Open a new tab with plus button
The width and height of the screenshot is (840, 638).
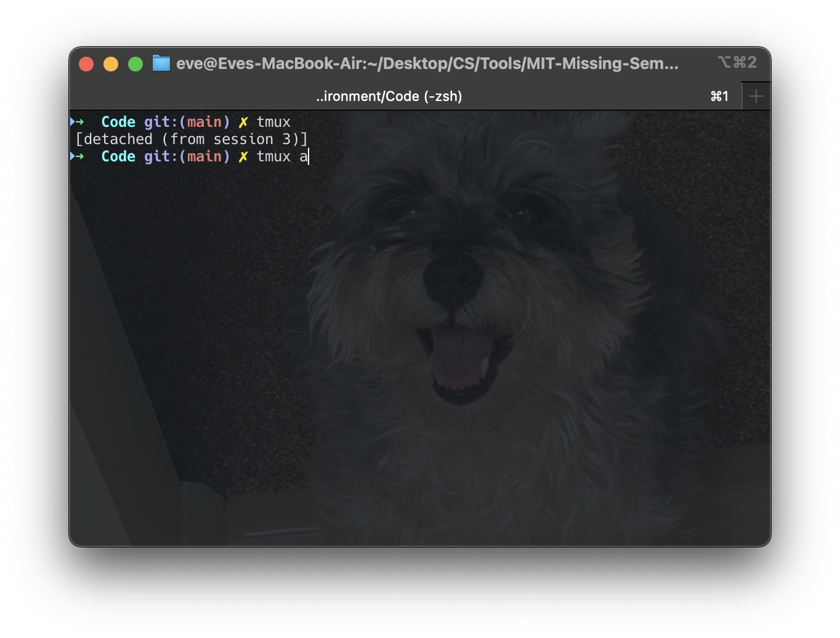click(756, 97)
